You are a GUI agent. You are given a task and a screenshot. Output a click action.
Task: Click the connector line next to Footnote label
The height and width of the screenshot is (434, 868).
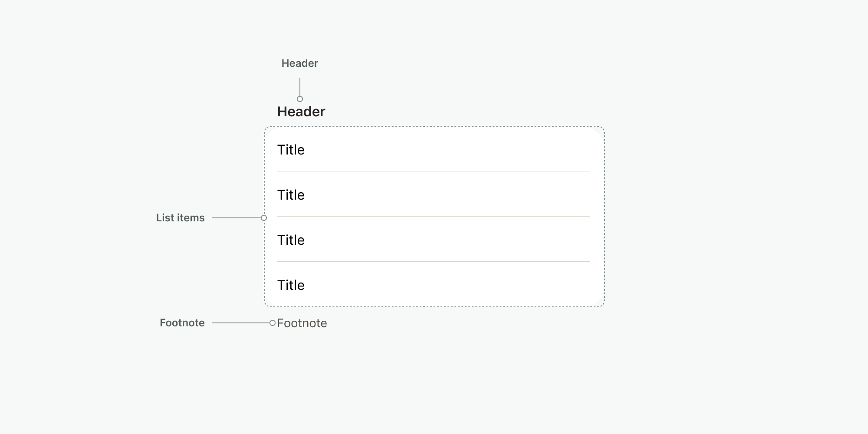(241, 323)
